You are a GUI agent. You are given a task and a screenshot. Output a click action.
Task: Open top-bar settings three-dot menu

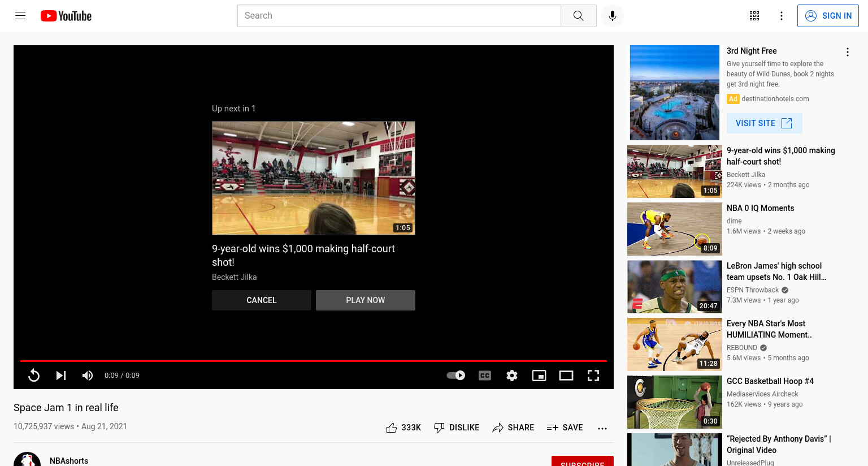pos(782,16)
